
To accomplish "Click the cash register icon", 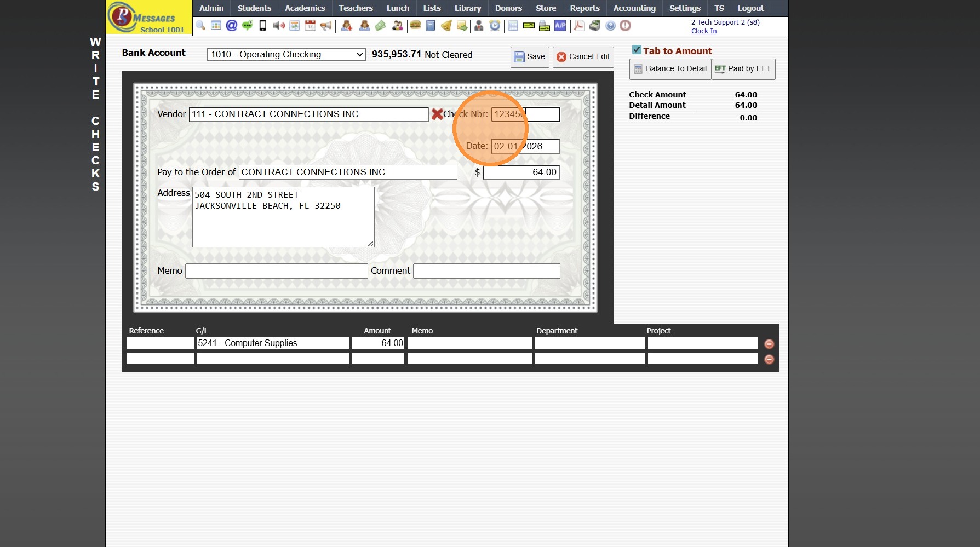I will click(594, 25).
